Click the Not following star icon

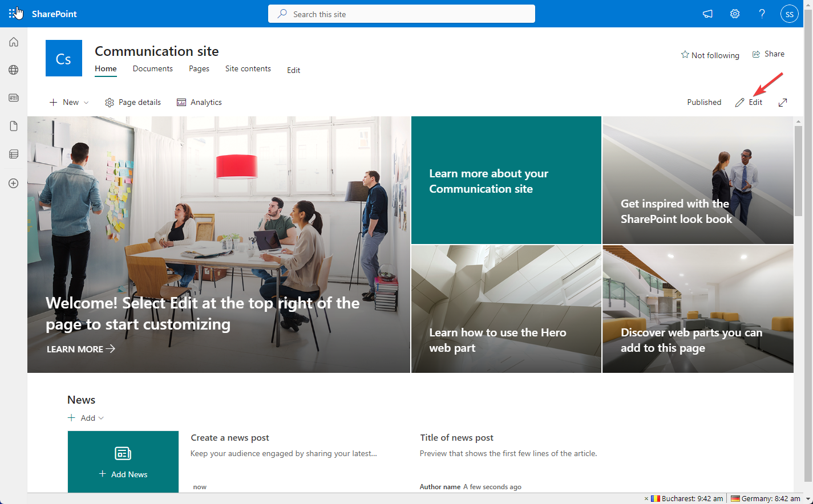click(x=685, y=55)
